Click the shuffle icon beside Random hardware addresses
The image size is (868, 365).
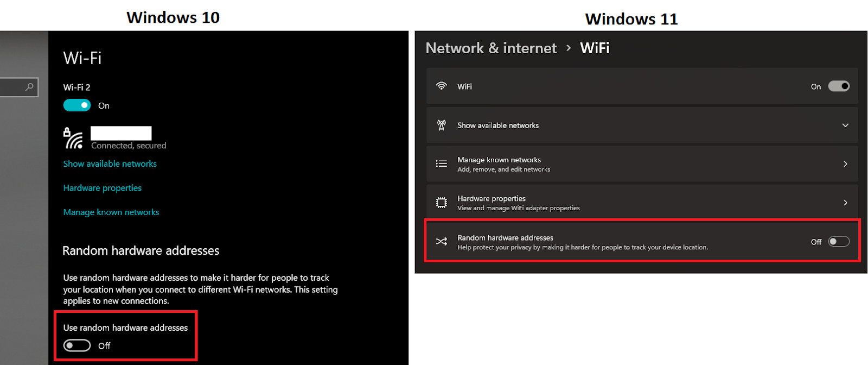coord(442,242)
